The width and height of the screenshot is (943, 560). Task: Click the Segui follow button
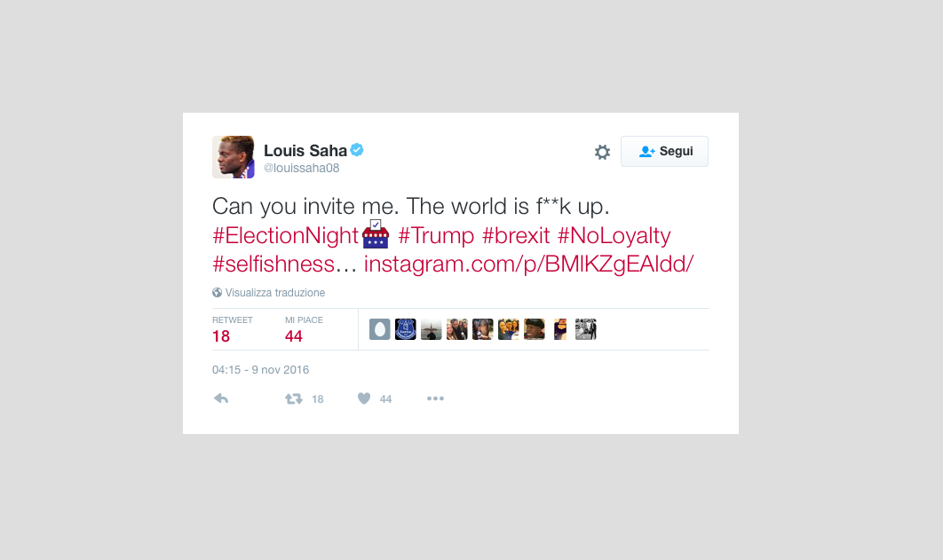tap(664, 152)
